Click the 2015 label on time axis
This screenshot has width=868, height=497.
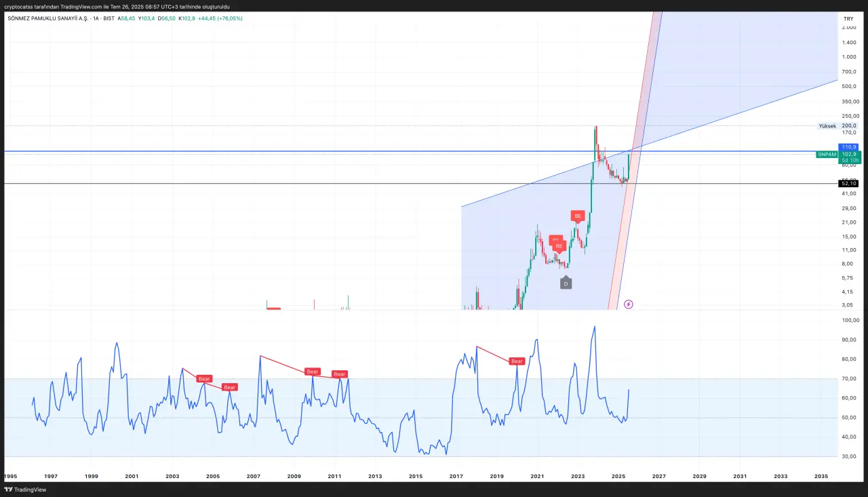pyautogui.click(x=416, y=477)
